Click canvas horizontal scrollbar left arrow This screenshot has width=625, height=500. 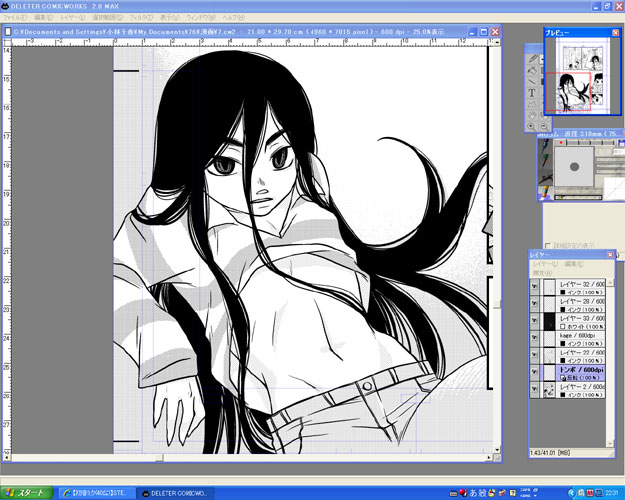[7, 458]
